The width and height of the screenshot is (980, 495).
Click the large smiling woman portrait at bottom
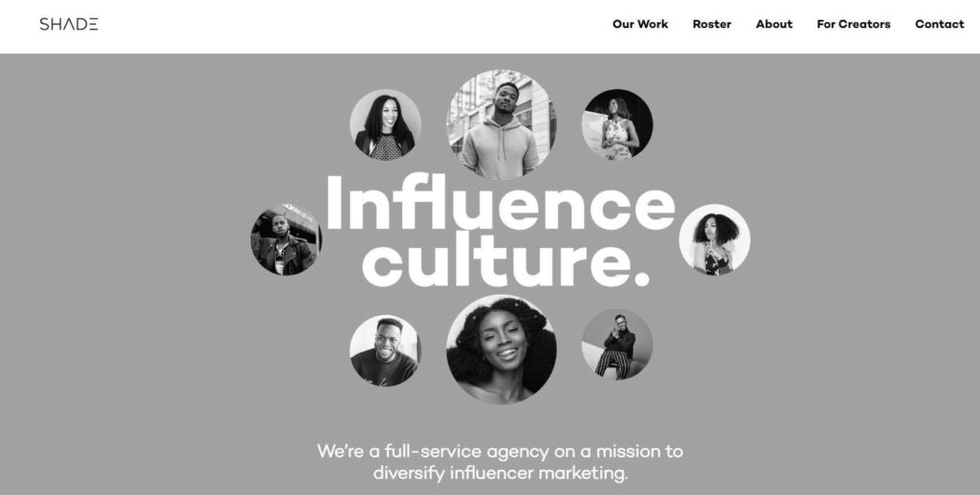(501, 349)
